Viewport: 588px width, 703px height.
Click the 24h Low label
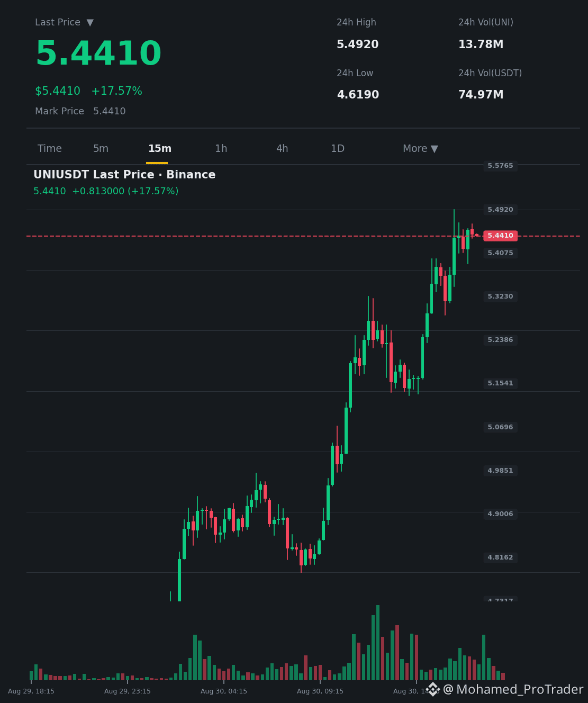(355, 73)
